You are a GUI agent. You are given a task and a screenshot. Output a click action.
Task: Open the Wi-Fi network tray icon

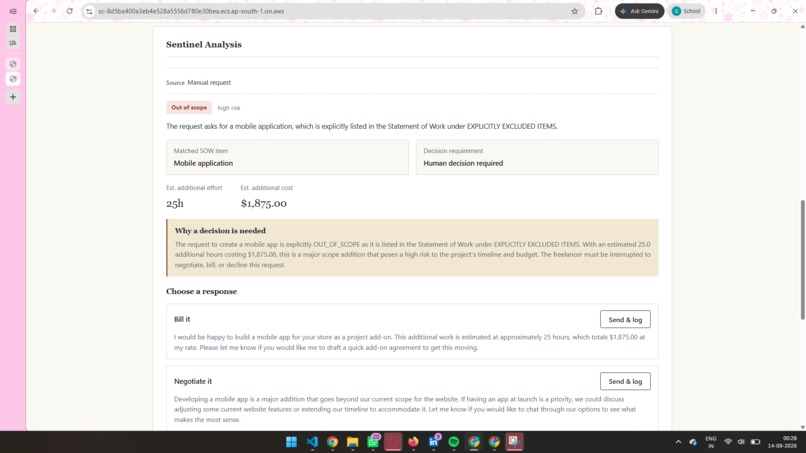point(728,442)
